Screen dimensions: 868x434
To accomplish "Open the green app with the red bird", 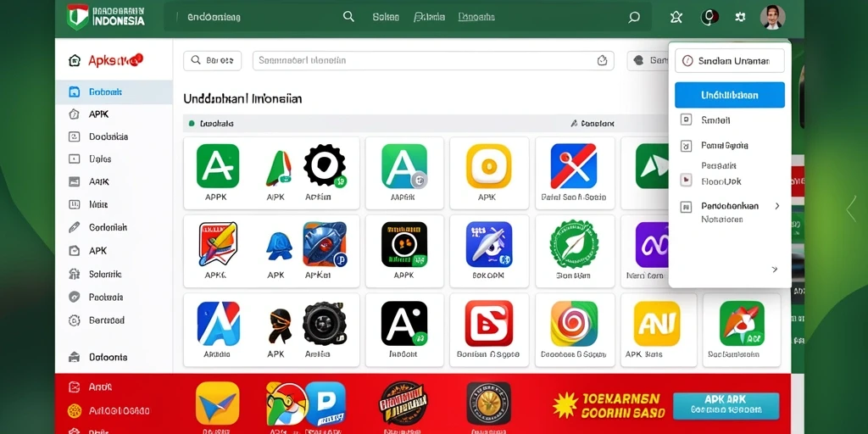I will point(742,324).
